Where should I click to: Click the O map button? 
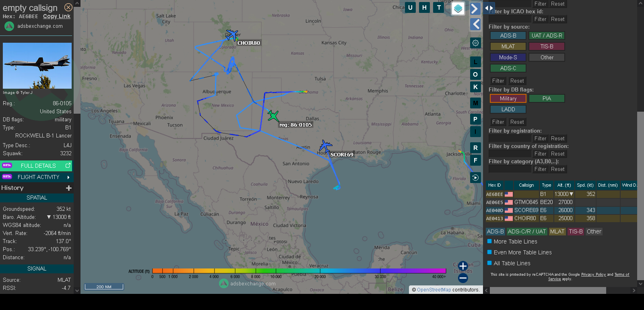475,74
